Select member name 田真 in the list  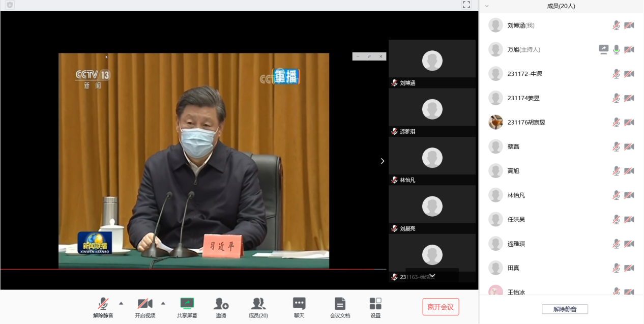click(513, 268)
